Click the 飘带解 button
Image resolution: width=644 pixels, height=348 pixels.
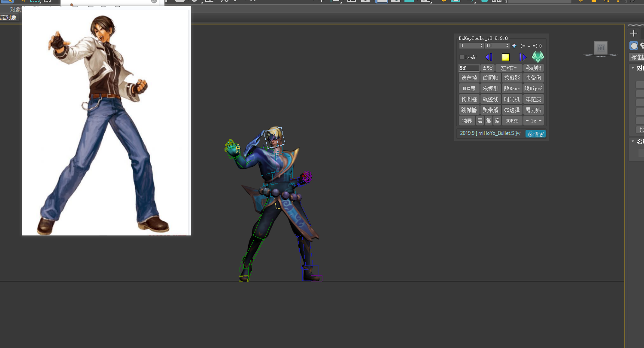pos(491,110)
